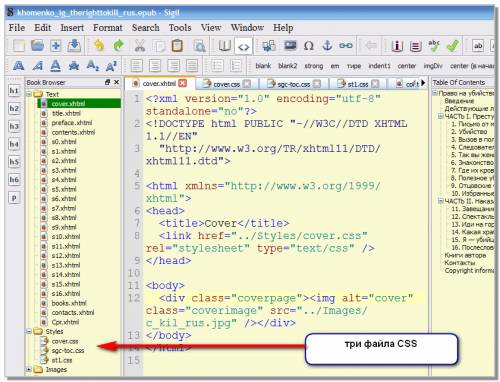Switch to Code View brackets button
The height and width of the screenshot is (382, 500).
[244, 46]
